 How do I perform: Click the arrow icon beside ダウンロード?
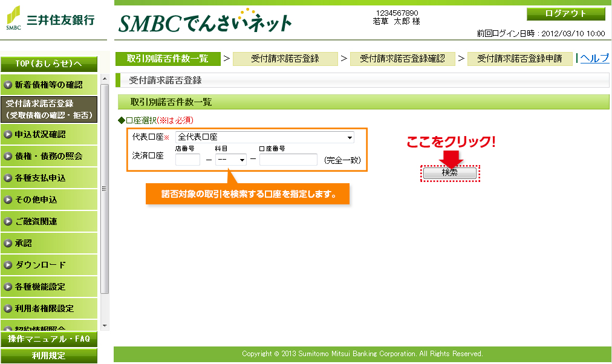pos(8,265)
